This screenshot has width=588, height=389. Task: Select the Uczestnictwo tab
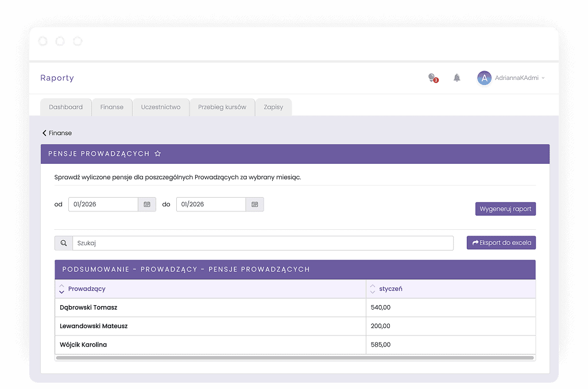coord(161,107)
